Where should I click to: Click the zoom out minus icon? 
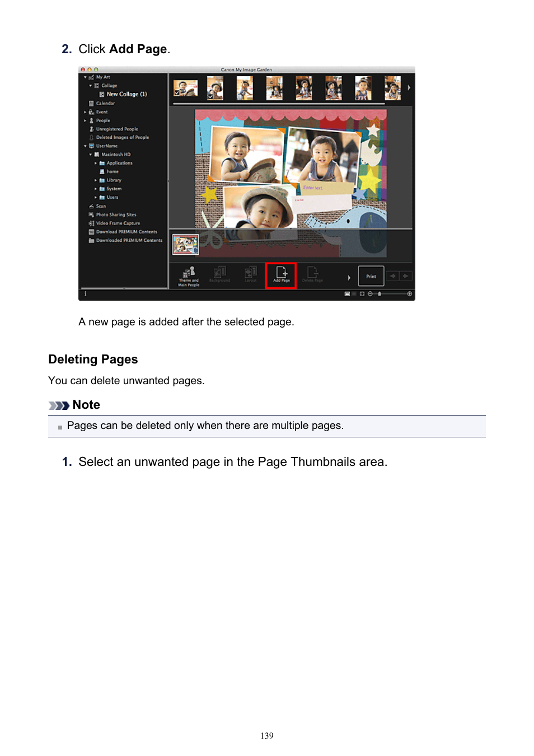tap(370, 293)
